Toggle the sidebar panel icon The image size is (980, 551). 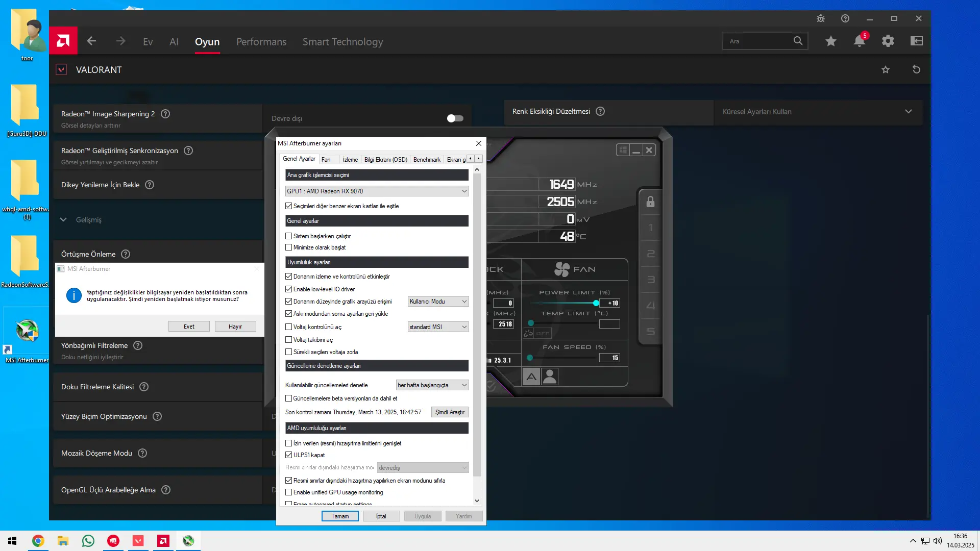tap(917, 41)
